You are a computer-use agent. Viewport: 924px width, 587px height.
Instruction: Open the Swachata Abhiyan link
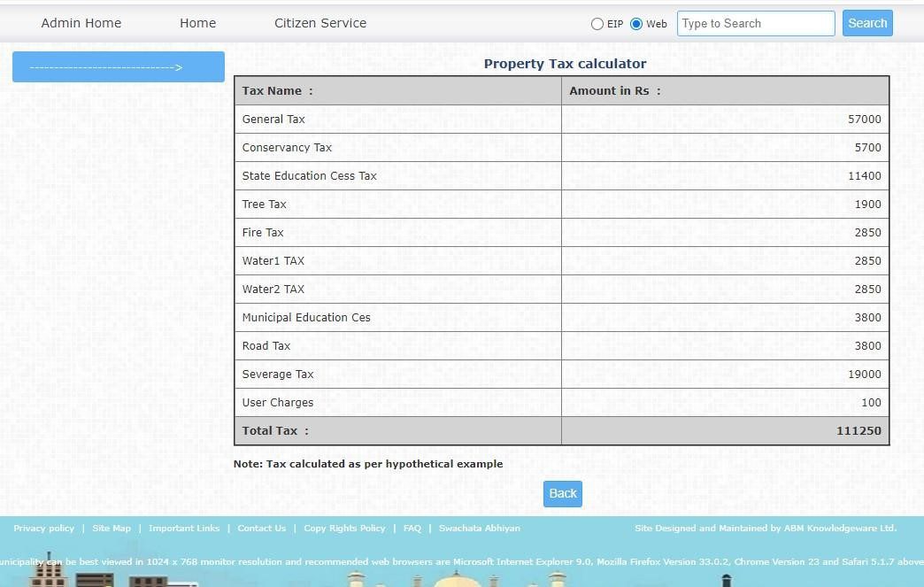point(480,528)
